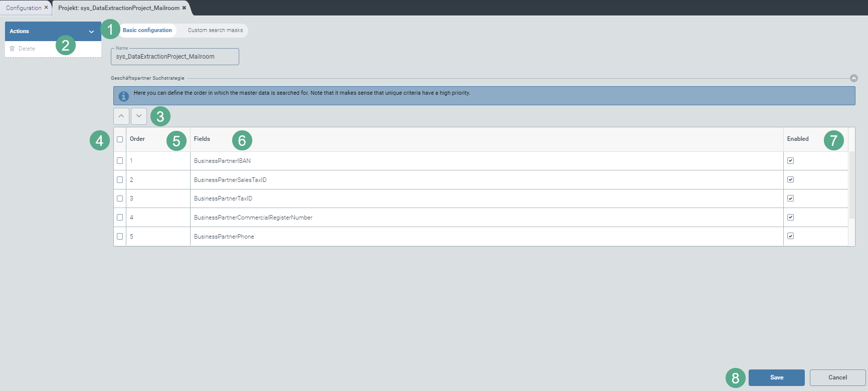Screen dimensions: 868x391
Task: Disable the Enabled checkbox for BusinessPartnerSalesTaxID
Action: [x=791, y=179]
